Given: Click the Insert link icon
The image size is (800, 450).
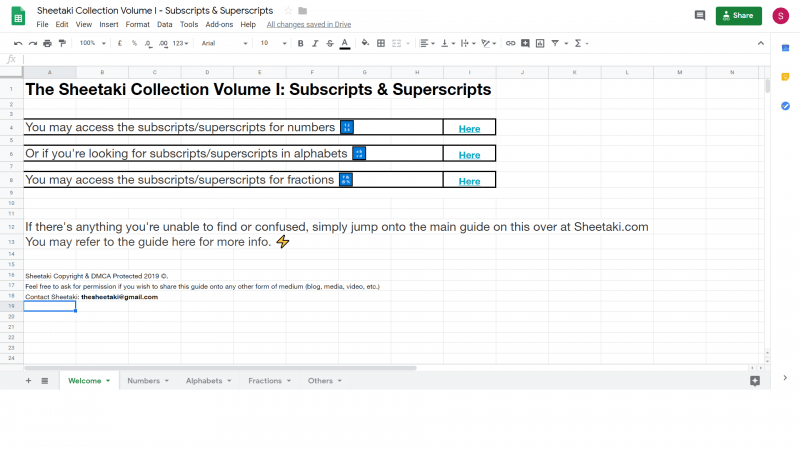Looking at the screenshot, I should (511, 43).
